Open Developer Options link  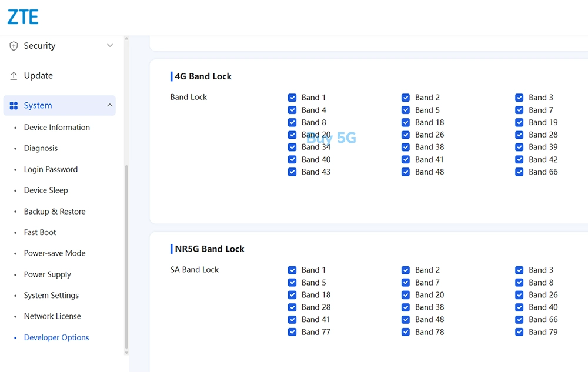click(56, 337)
